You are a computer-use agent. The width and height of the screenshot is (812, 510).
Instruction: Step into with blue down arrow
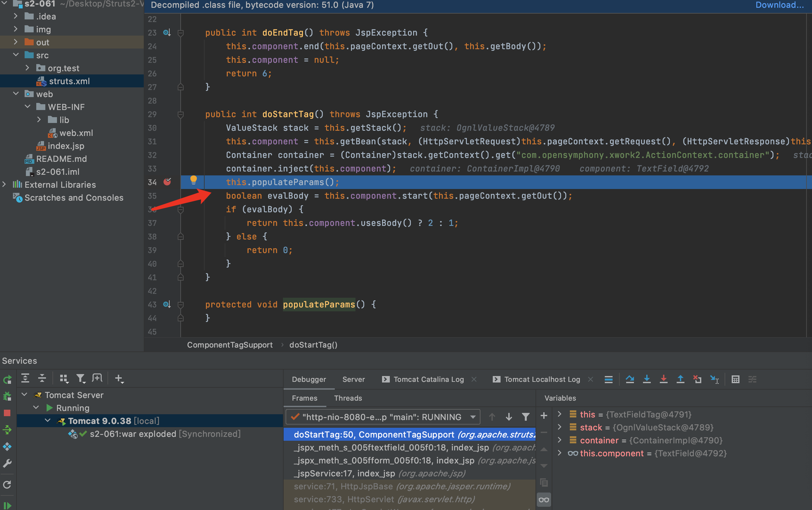coord(647,379)
